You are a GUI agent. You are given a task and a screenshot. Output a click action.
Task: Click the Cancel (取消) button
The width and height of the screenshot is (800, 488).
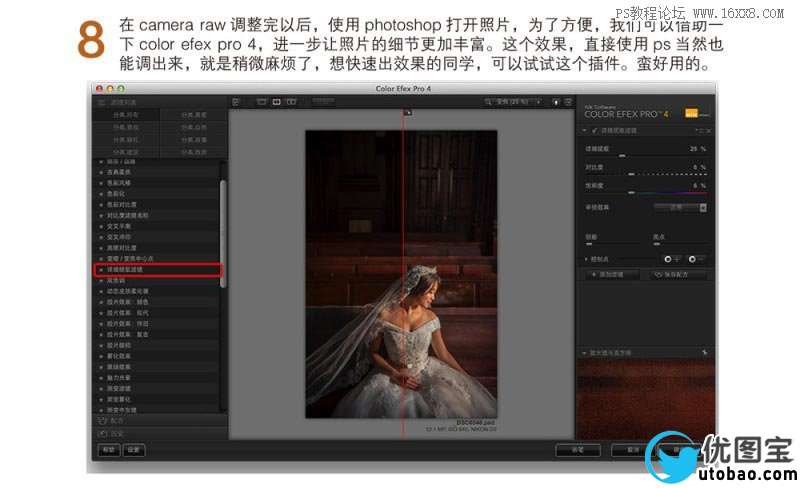633,450
